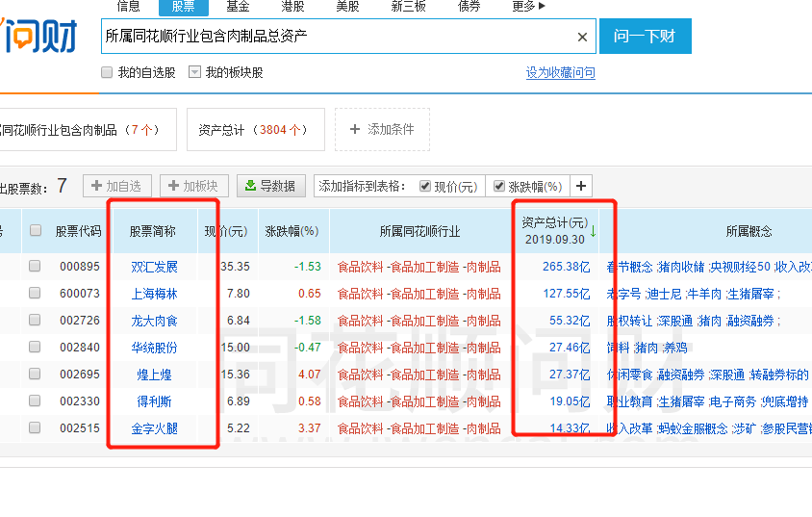Screen dimensions: 812x517
Task: Click the 导数据 export button
Action: click(x=271, y=186)
